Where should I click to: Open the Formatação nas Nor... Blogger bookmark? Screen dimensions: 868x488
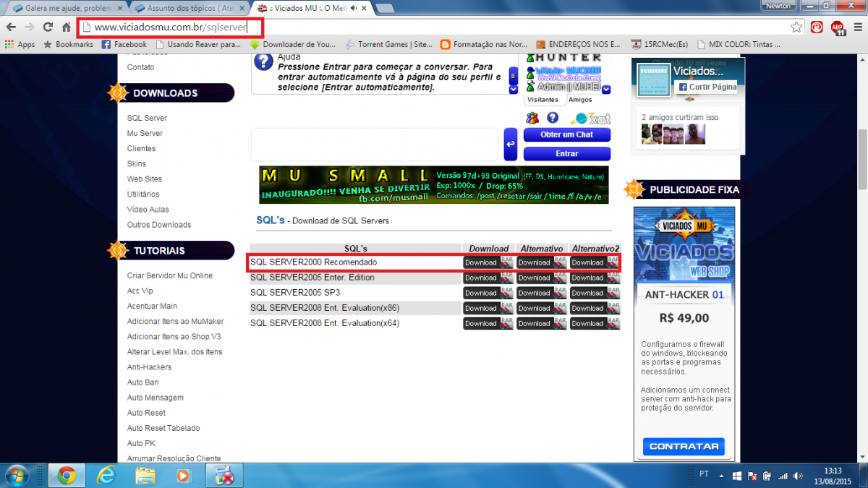click(x=484, y=44)
